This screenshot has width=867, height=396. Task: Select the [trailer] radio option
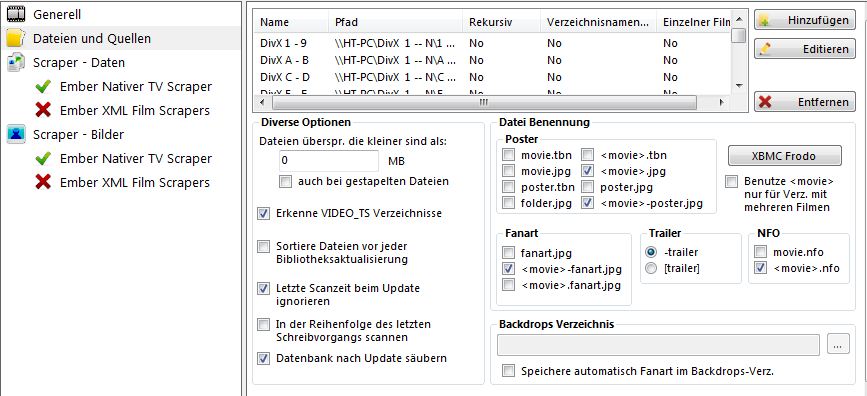(x=651, y=269)
